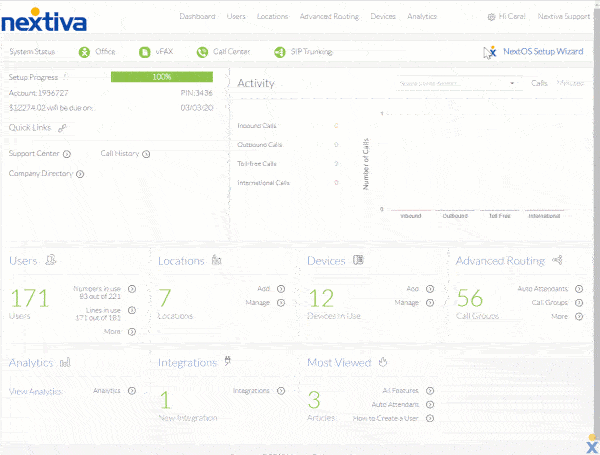The height and width of the screenshot is (455, 600).
Task: Click the Quick Links chain icon
Action: pos(62,128)
